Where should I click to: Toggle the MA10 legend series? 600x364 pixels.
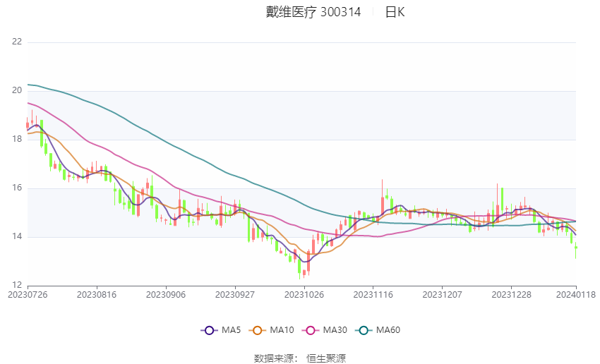point(271,330)
